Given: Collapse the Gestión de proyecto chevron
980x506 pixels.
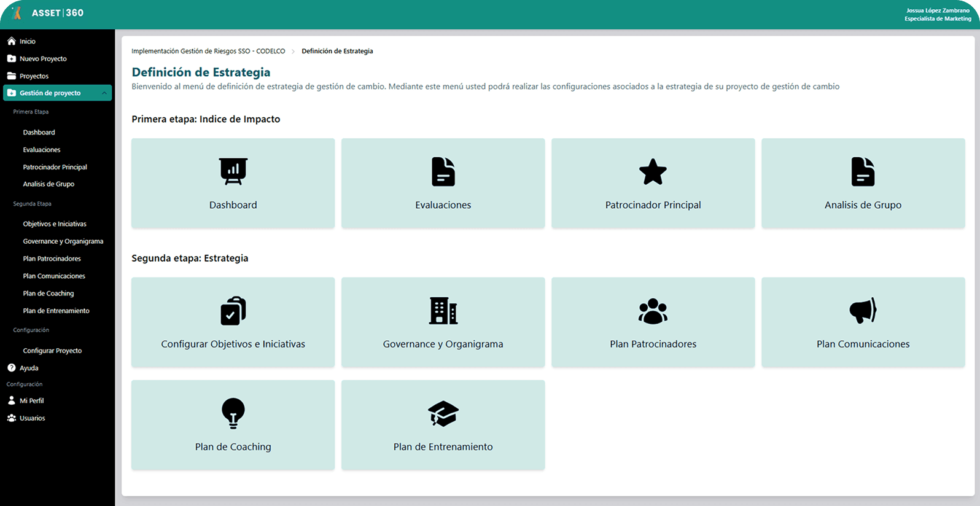Looking at the screenshot, I should coord(104,93).
